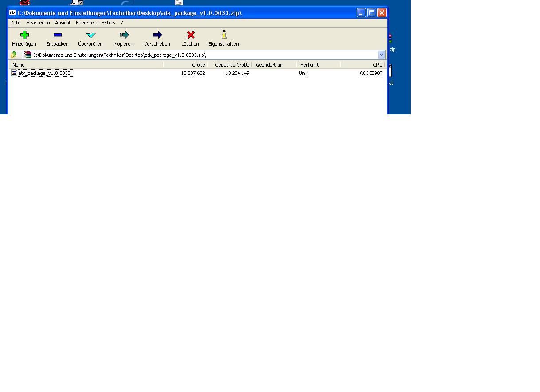Sort by the Name column header
The width and height of the screenshot is (540, 392).
click(x=19, y=65)
